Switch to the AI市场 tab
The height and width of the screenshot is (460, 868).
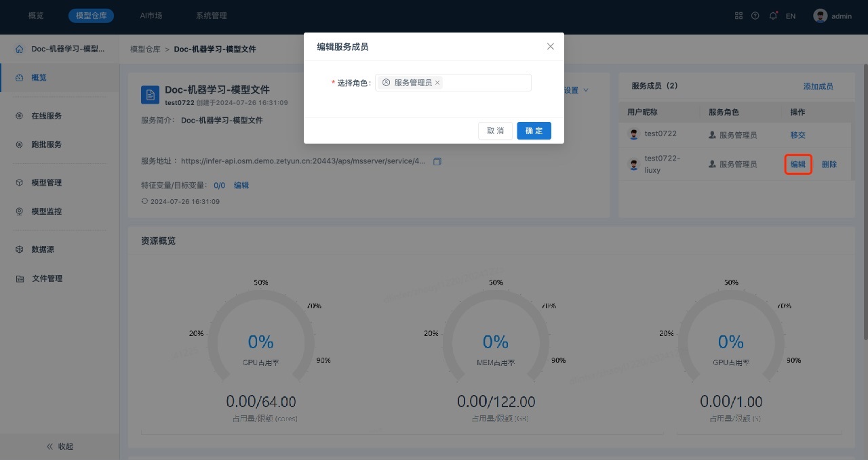click(x=151, y=16)
